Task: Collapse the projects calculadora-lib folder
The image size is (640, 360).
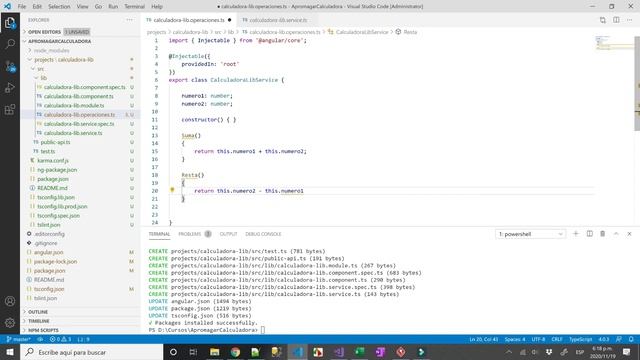Action: (81, 60)
